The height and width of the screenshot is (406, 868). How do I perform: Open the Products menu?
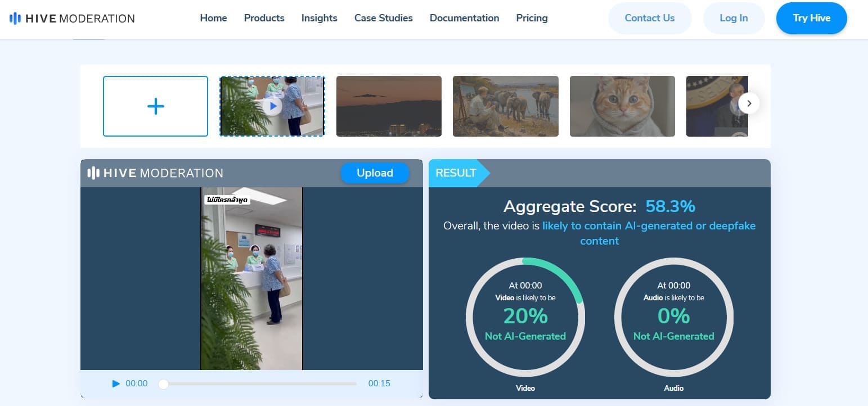coord(264,18)
